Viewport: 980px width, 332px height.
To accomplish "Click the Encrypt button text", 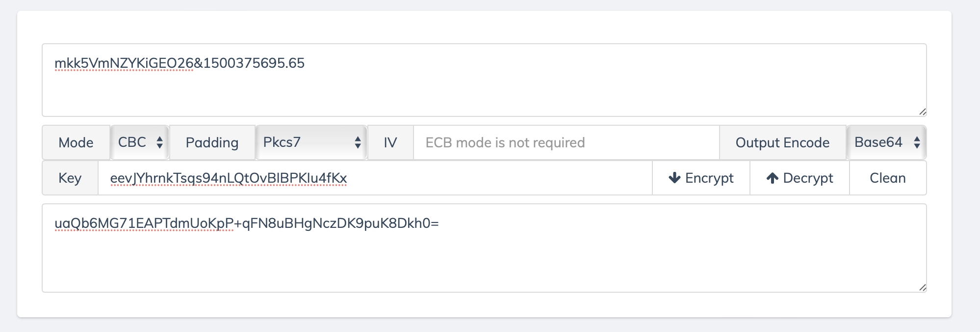I will tap(709, 178).
